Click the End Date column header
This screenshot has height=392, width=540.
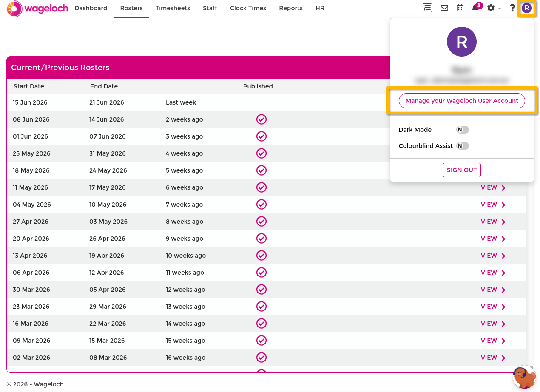pos(104,86)
